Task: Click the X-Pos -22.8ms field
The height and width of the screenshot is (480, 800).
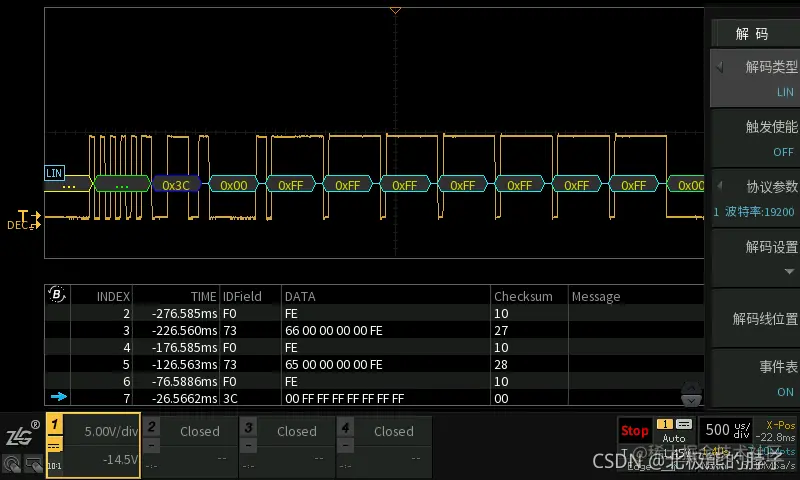Action: pos(777,431)
